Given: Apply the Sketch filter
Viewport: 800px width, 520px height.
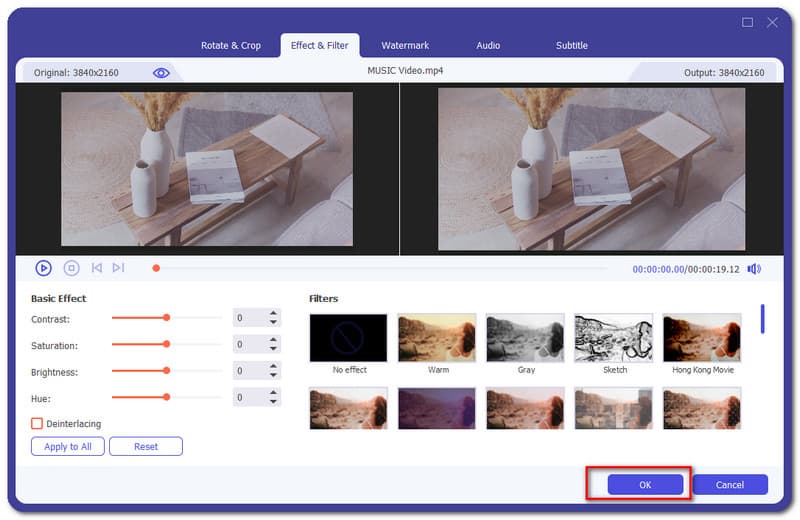Looking at the screenshot, I should (x=613, y=338).
